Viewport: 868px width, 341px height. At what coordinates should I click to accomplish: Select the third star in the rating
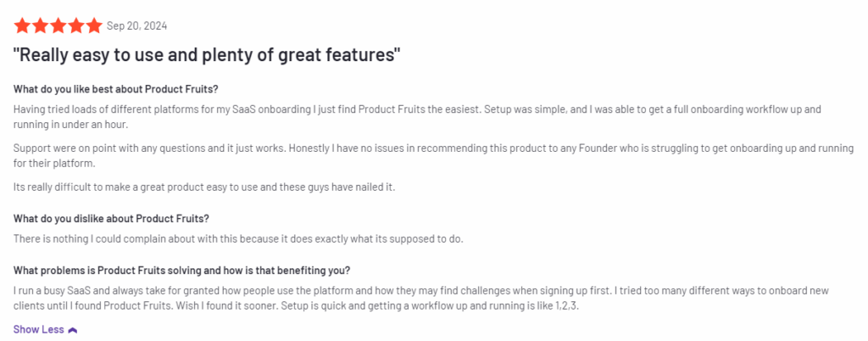click(x=58, y=25)
